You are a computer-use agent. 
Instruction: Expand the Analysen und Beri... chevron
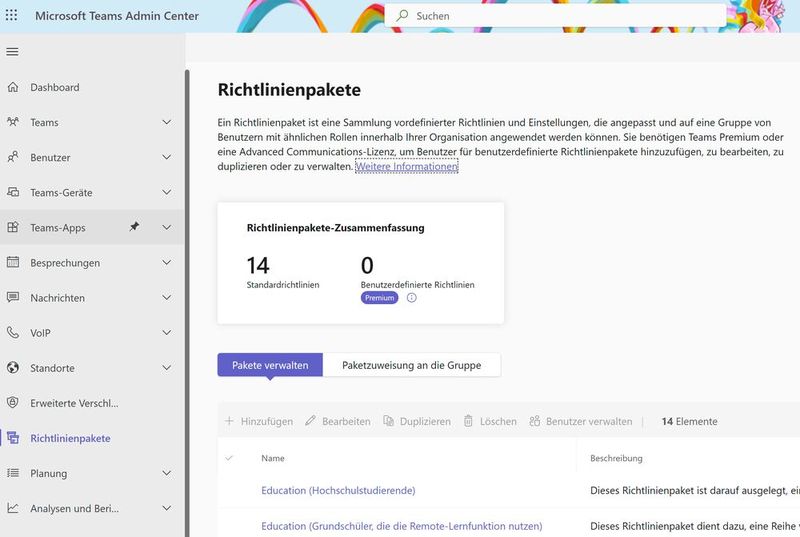(x=166, y=508)
